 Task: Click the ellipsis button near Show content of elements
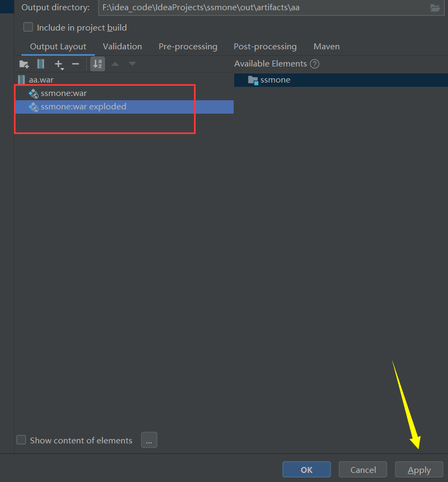[149, 440]
